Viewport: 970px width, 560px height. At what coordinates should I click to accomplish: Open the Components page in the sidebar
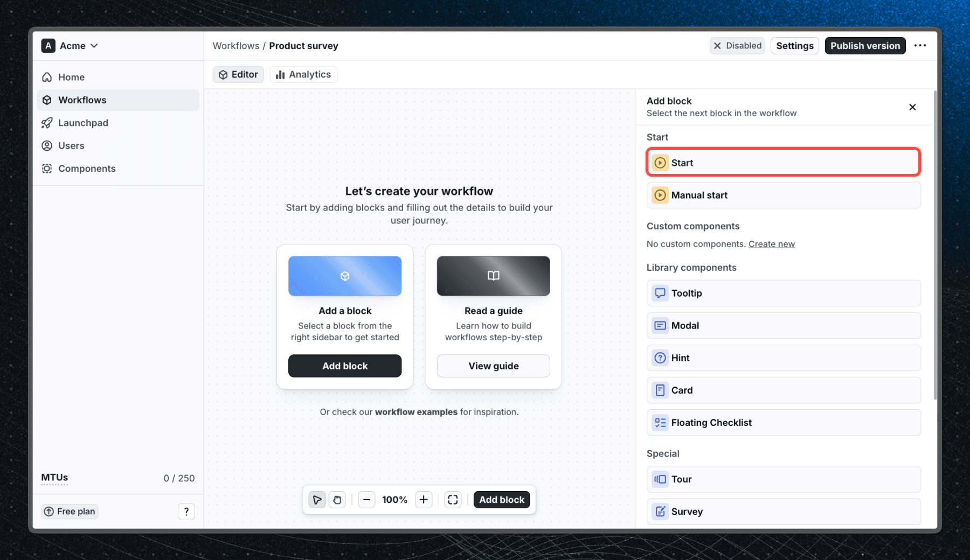coord(87,169)
